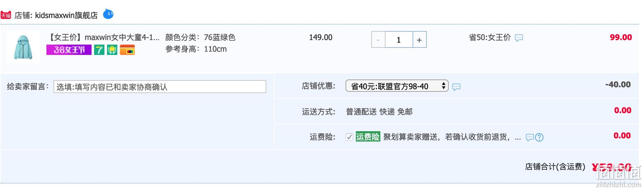Click the green 运费险 label tag

tap(368, 137)
